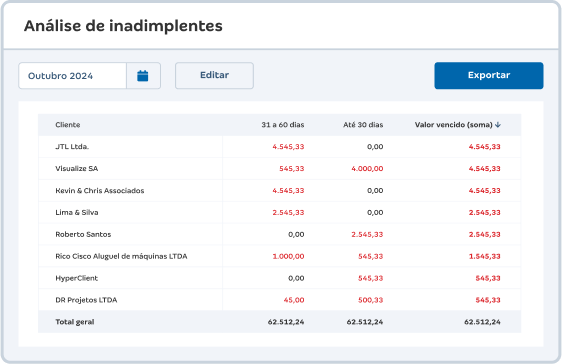
Task: Select the Roberto Santos client
Action: point(83,234)
